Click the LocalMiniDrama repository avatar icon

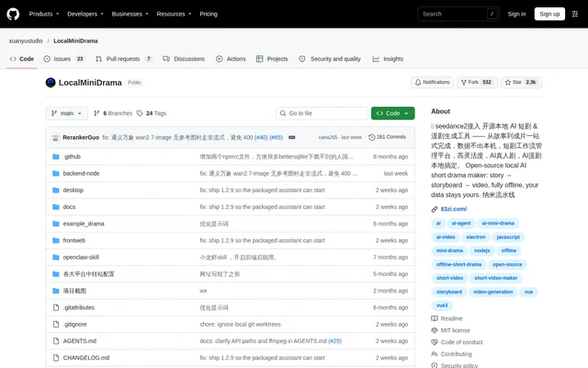(51, 83)
